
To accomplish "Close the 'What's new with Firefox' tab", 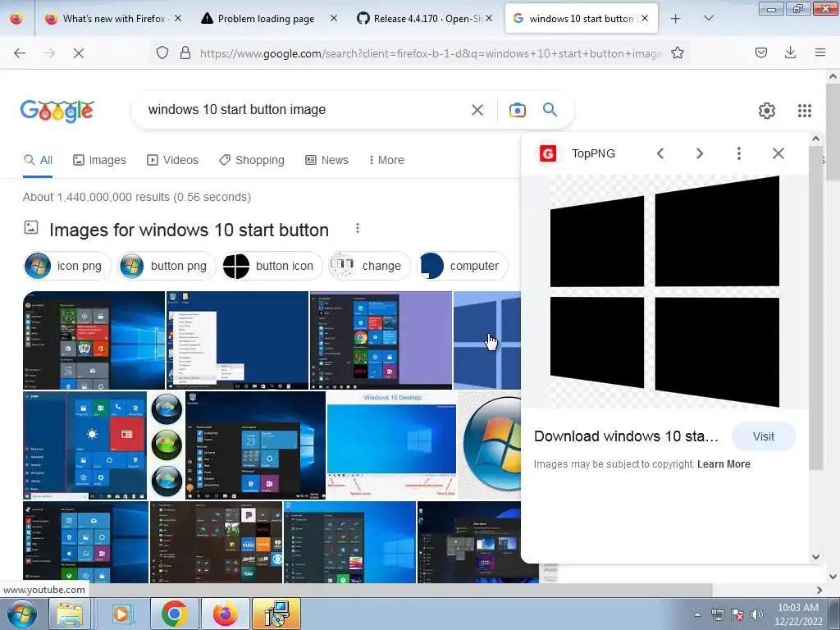I will (178, 19).
